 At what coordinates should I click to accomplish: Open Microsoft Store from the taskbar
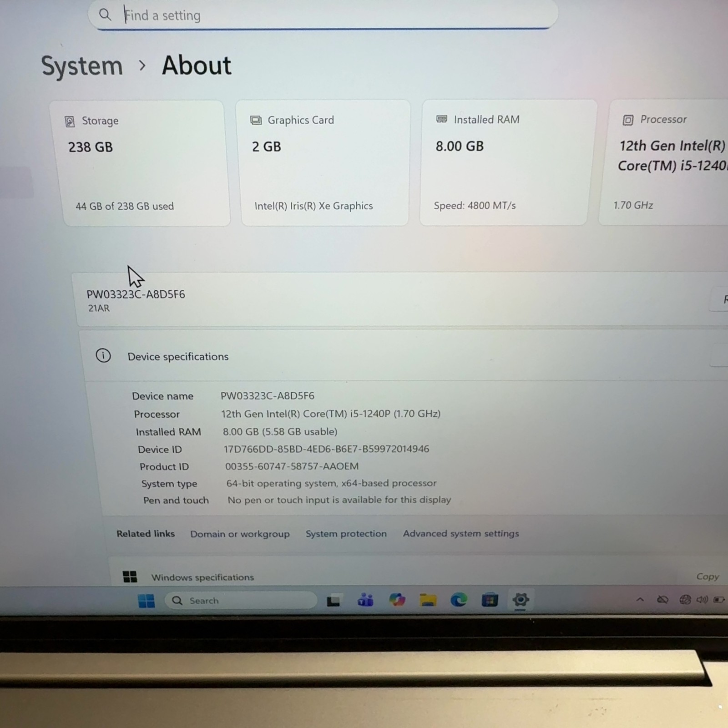490,600
